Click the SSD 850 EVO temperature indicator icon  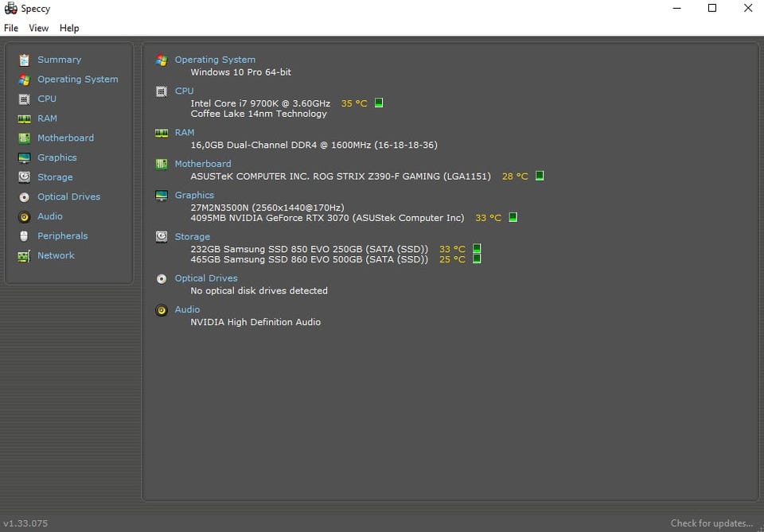pos(477,248)
